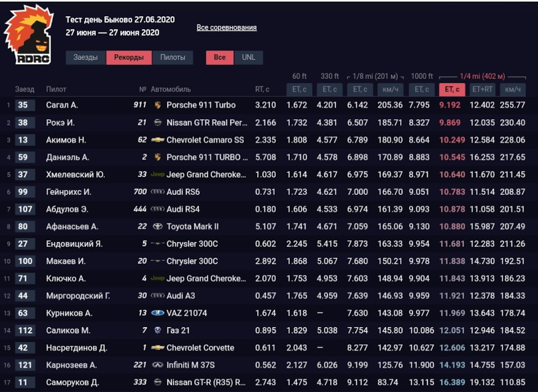Click the Porsche logo in Даниэль А. row
The height and width of the screenshot is (392, 538).
pos(157,157)
